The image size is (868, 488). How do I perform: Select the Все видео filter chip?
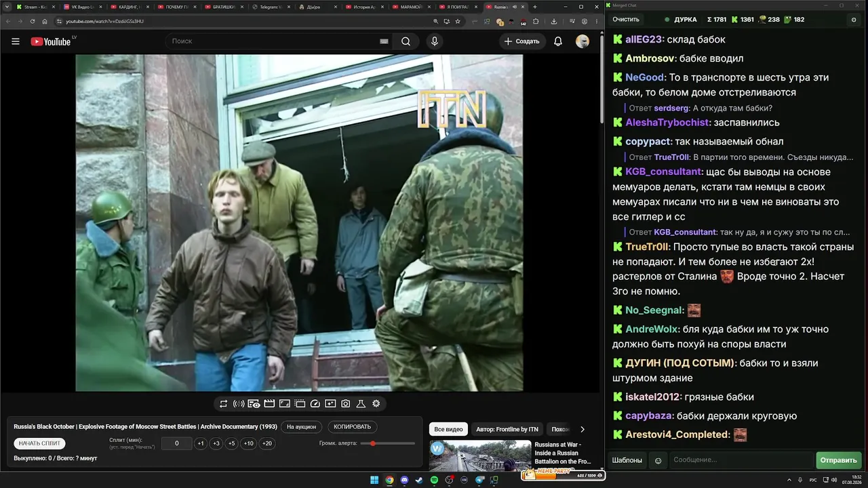click(x=448, y=429)
